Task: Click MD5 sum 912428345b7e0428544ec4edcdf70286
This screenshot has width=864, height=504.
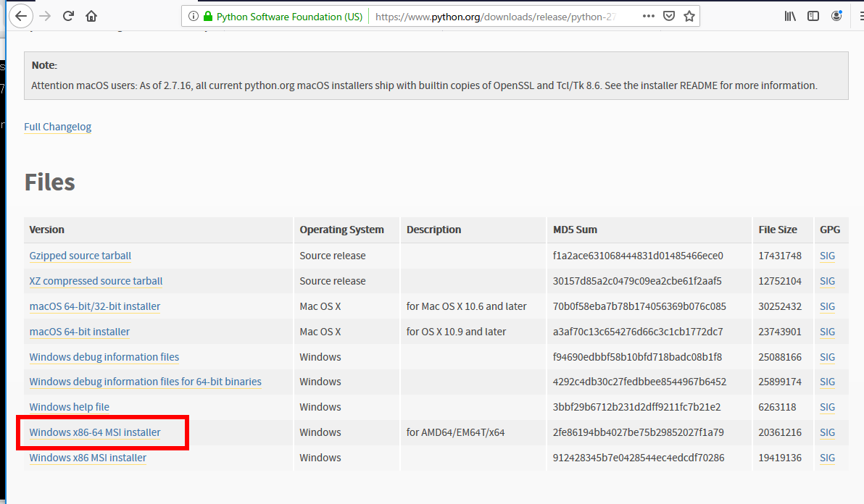Action: pyautogui.click(x=639, y=457)
